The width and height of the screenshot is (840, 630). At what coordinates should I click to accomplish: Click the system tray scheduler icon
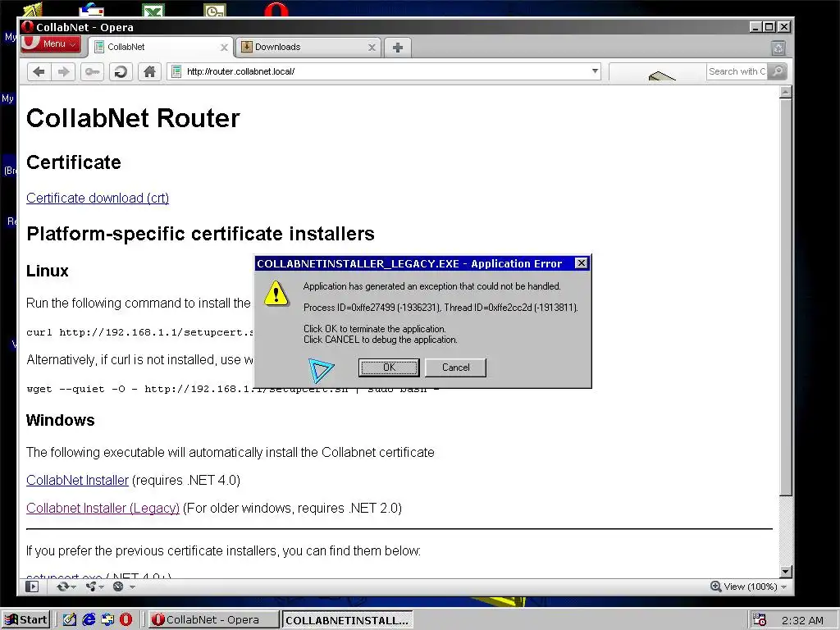(759, 620)
